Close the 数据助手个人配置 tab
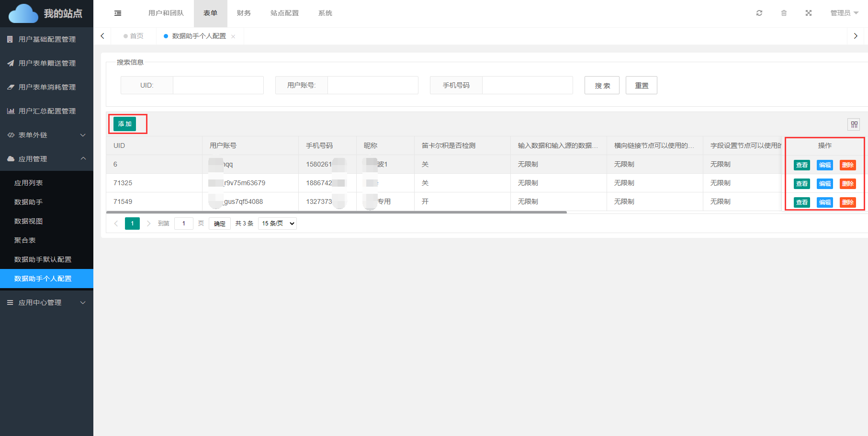 click(x=233, y=37)
